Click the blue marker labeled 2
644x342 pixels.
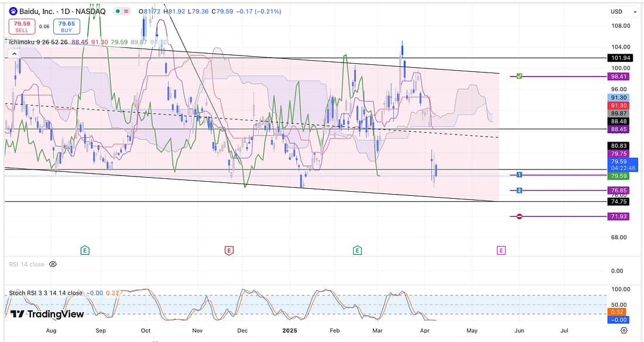pyautogui.click(x=519, y=190)
